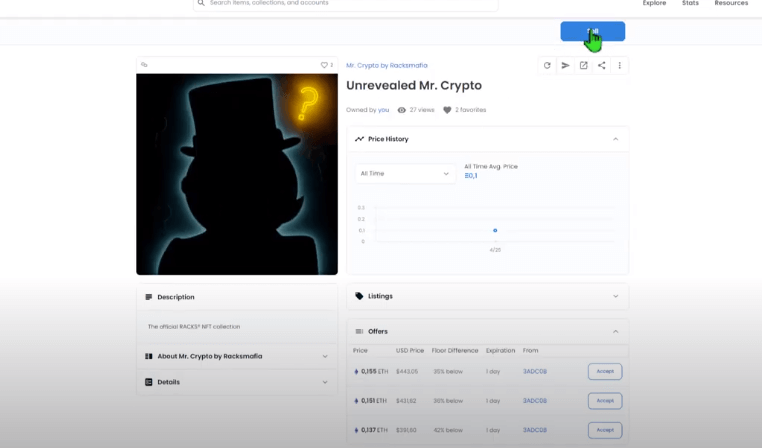Collapse the Offers section chevron
This screenshot has height=448, width=762.
tap(615, 331)
